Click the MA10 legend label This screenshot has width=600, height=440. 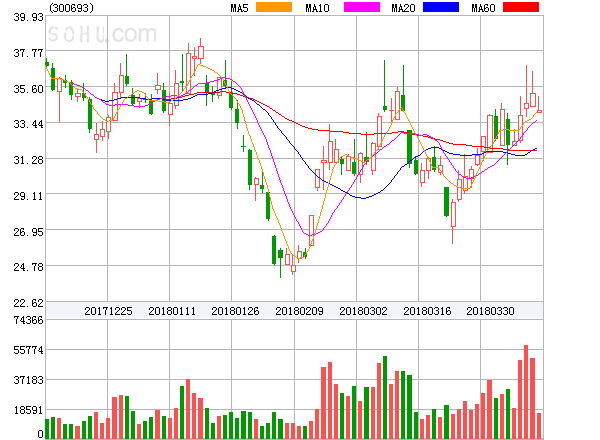[x=317, y=8]
